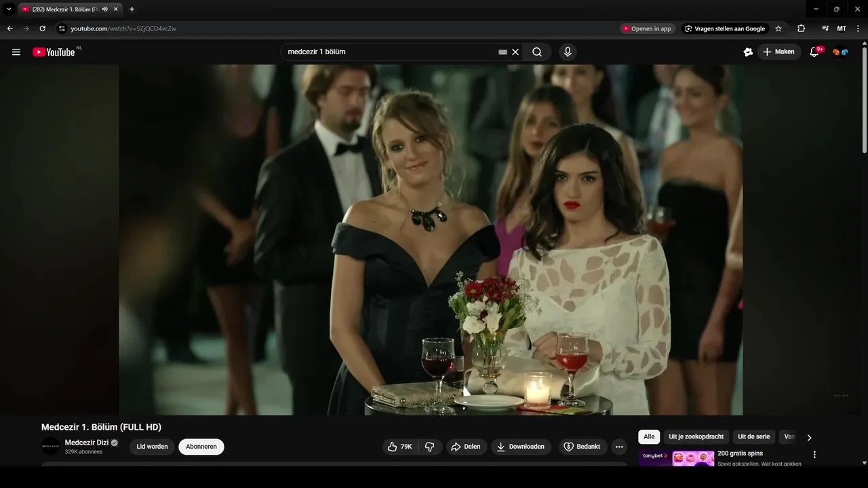Viewport: 868px width, 488px height.
Task: Open the tab search dropdown arrow
Action: (9, 9)
